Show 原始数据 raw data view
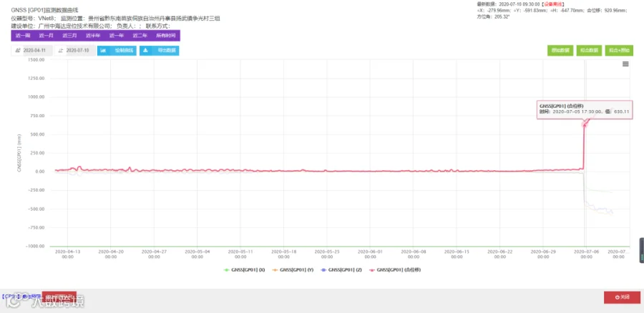This screenshot has width=644, height=313. [560, 51]
